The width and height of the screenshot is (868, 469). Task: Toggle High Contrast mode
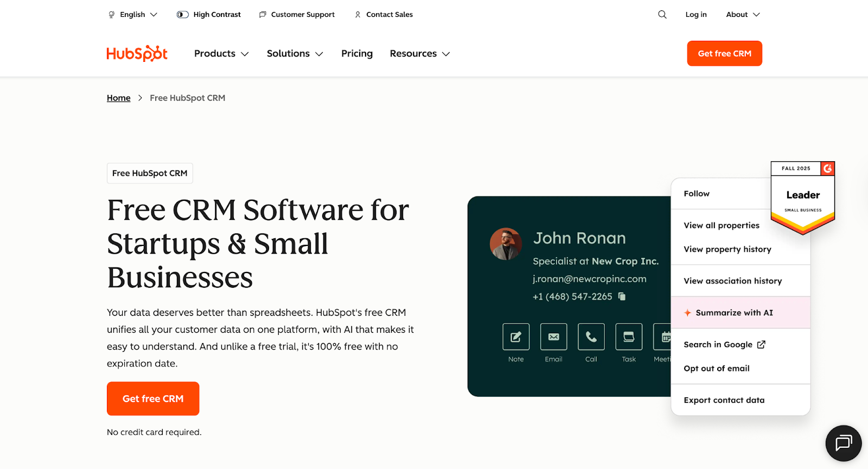209,15
